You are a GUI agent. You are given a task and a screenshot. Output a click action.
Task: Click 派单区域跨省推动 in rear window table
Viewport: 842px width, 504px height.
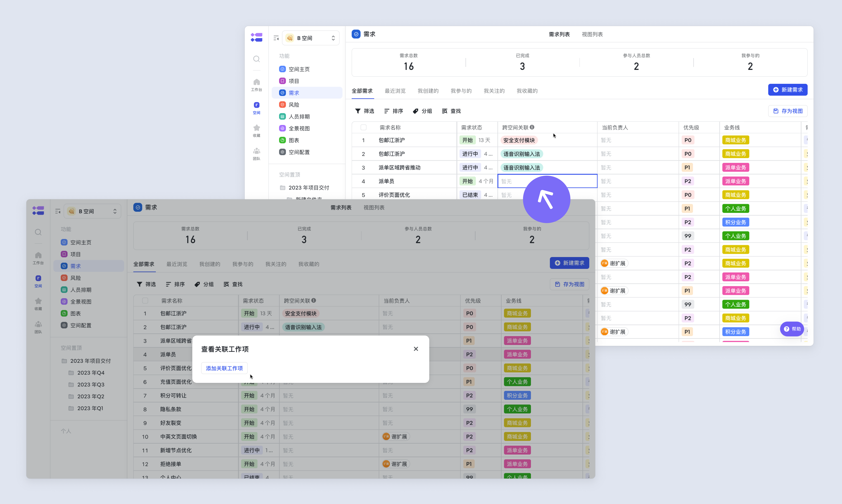coord(400,167)
